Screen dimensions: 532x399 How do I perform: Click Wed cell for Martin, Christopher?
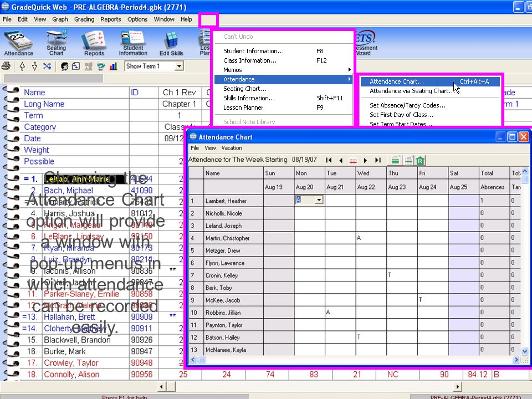371,238
